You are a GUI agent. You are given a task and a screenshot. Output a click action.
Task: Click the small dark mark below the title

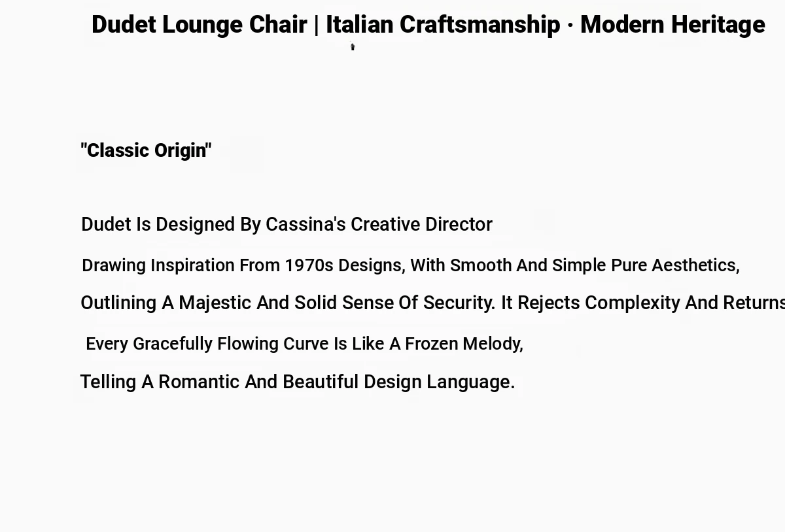[353, 46]
